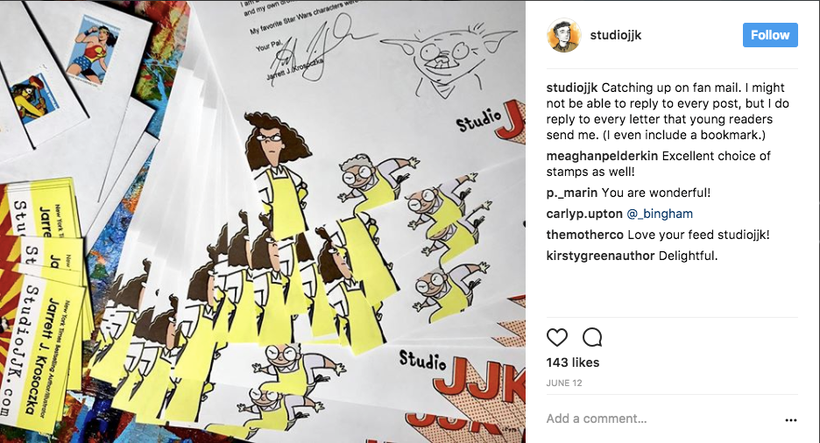Image resolution: width=820 pixels, height=443 pixels.
Task: Open comments with the speech bubble icon
Action: [x=593, y=337]
